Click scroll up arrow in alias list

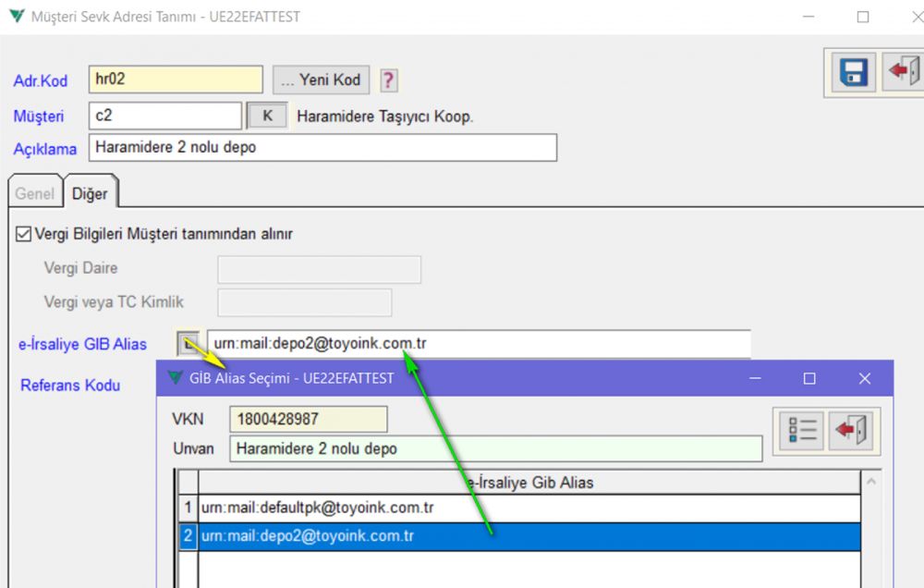870,482
